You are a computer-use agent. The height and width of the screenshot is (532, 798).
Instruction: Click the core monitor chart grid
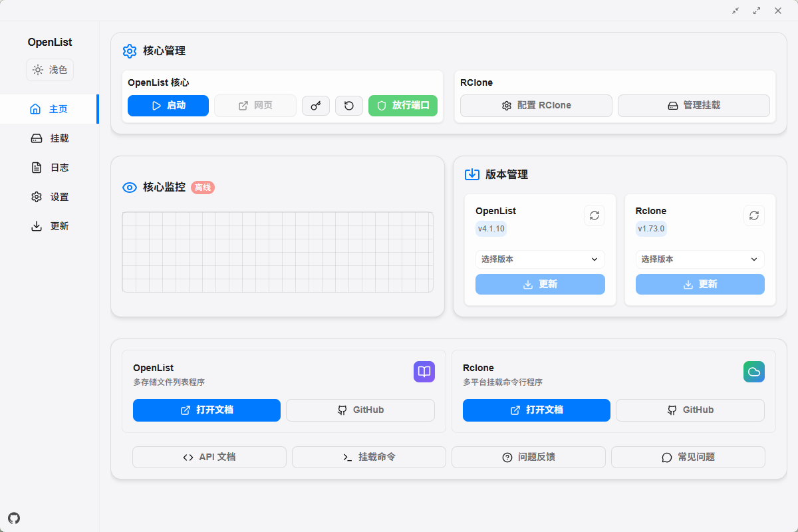click(x=277, y=252)
